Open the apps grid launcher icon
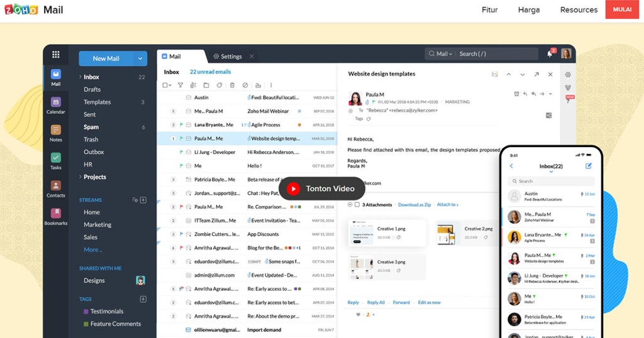Screen dimensions: 644x338 [x=56, y=55]
